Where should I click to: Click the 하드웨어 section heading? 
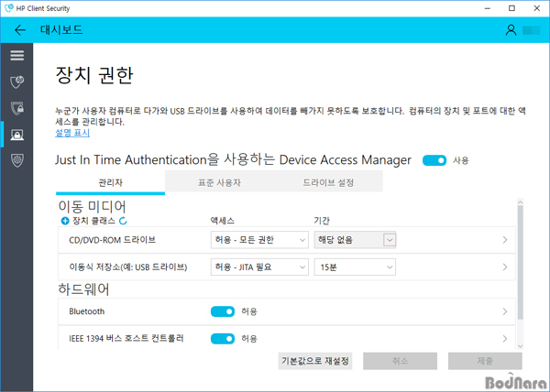point(83,289)
